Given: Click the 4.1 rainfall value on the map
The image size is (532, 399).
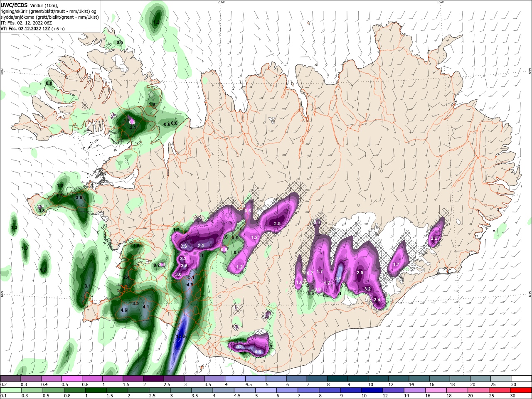Looking at the screenshot, I should (x=146, y=307).
